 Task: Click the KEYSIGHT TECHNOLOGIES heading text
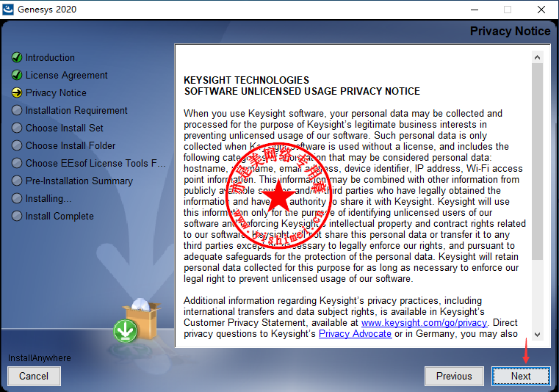pyautogui.click(x=246, y=80)
